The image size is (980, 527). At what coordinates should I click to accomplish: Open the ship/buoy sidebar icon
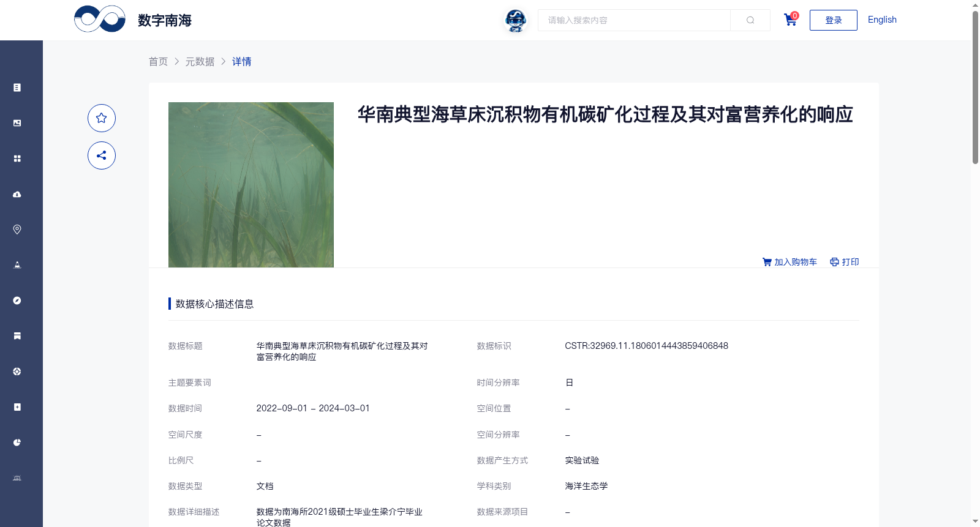click(x=17, y=265)
